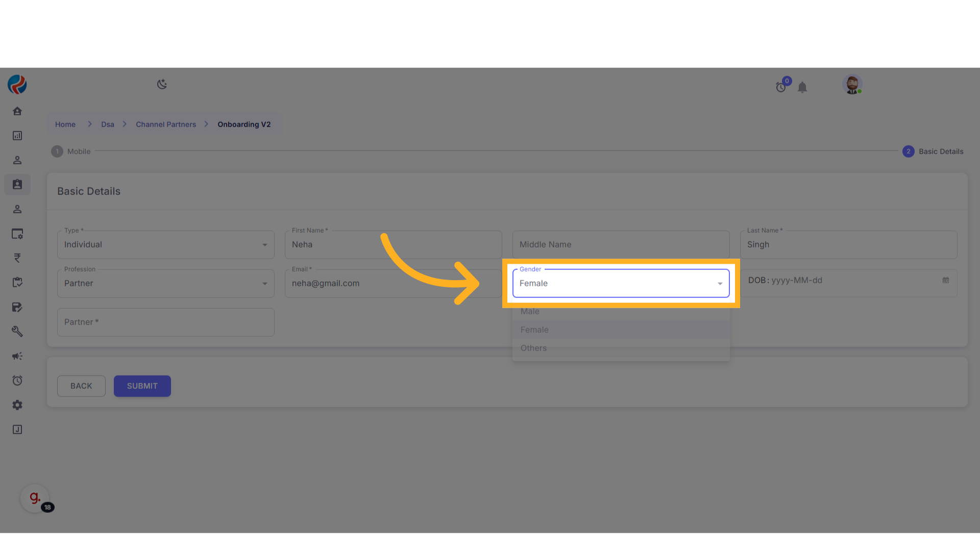Screen dimensions: 980x551
Task: Open the megaphone announcements sidebar icon
Action: [17, 356]
